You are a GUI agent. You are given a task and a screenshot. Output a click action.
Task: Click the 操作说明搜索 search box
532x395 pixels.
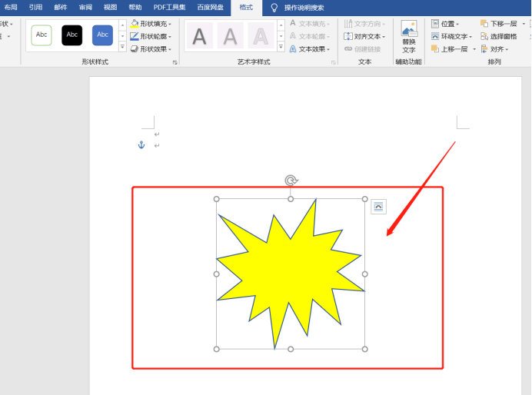(x=304, y=8)
